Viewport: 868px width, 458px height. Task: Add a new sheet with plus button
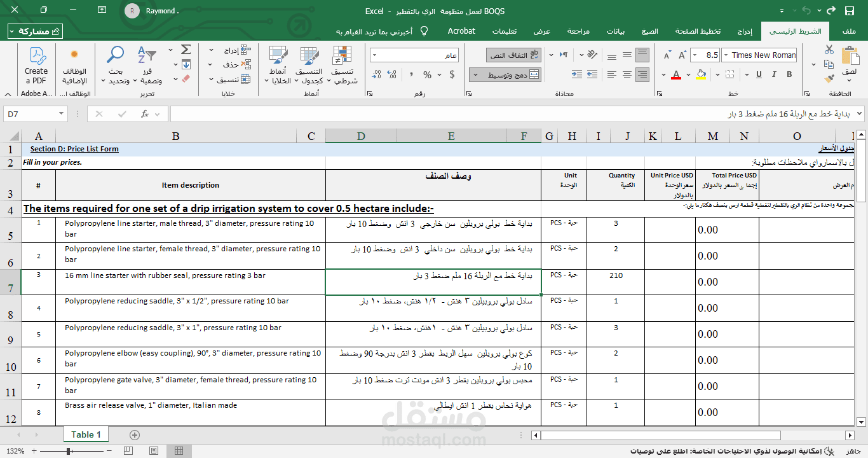tap(135, 435)
